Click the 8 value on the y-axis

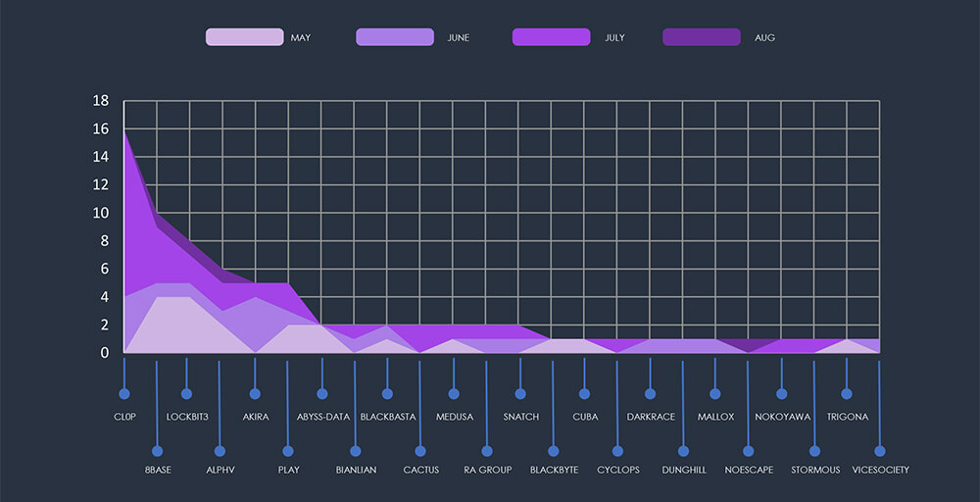click(105, 241)
